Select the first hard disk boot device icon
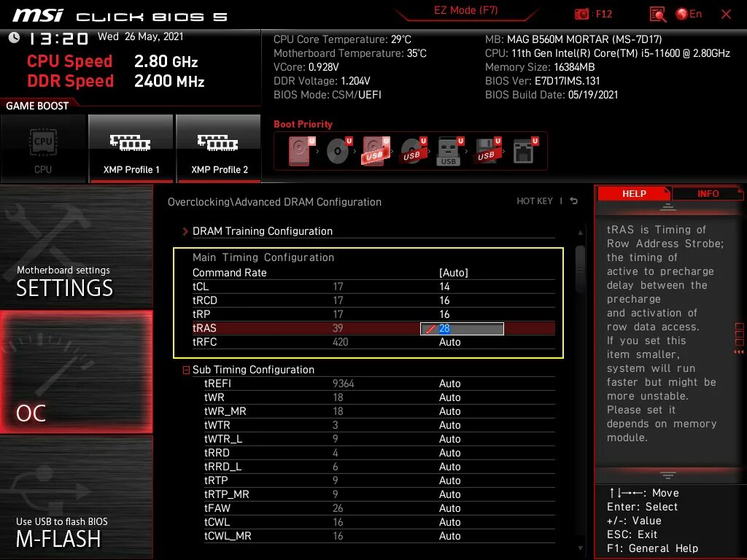The width and height of the screenshot is (747, 560). click(301, 151)
